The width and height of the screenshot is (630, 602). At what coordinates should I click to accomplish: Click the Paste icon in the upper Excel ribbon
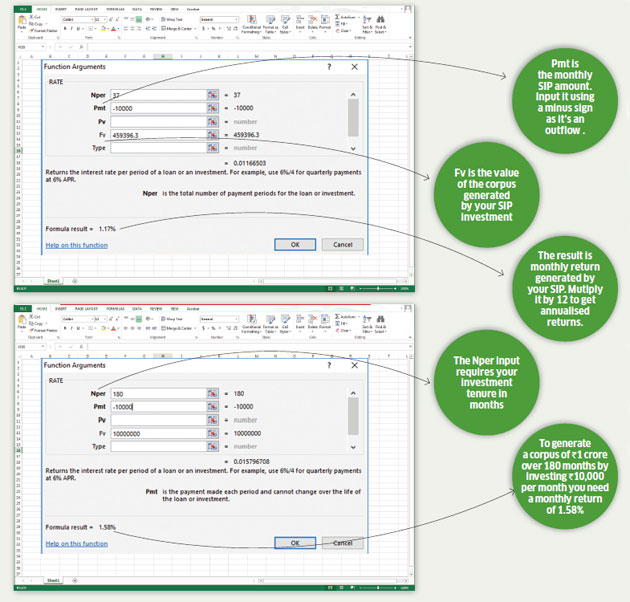(x=22, y=23)
